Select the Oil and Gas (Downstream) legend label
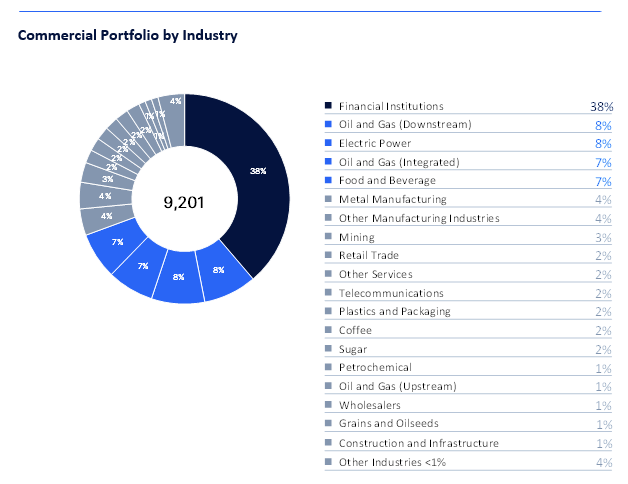The width and height of the screenshot is (628, 484). (405, 124)
